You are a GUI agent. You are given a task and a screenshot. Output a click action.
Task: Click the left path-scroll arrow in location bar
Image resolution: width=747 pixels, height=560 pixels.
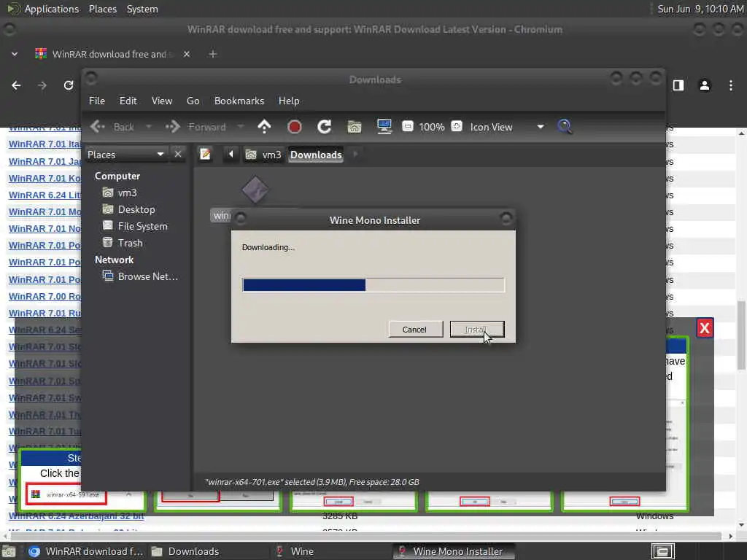[x=231, y=155]
